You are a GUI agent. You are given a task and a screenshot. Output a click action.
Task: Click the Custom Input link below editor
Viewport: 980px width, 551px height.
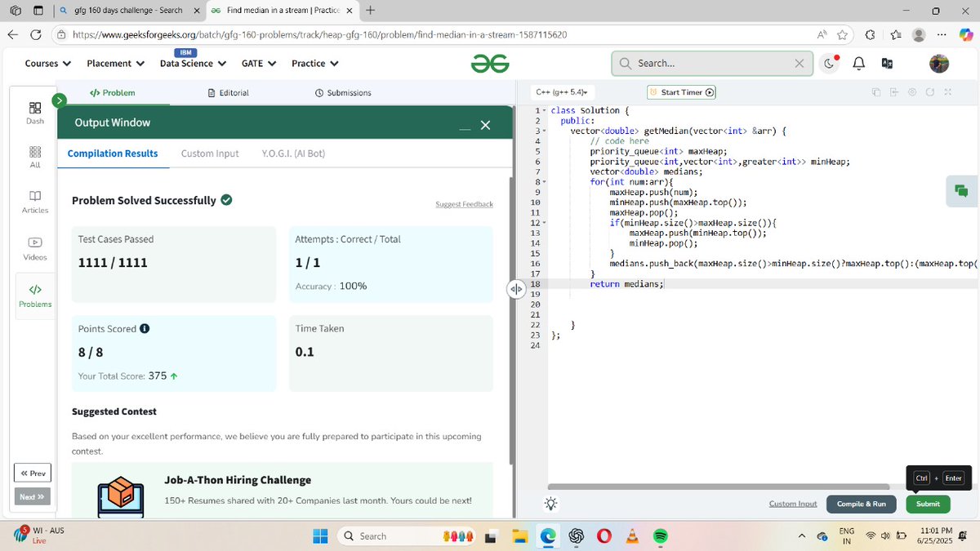point(793,504)
